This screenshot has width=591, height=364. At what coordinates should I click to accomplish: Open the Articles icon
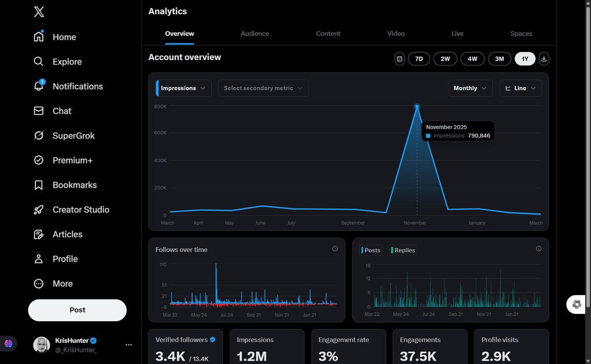pos(39,234)
